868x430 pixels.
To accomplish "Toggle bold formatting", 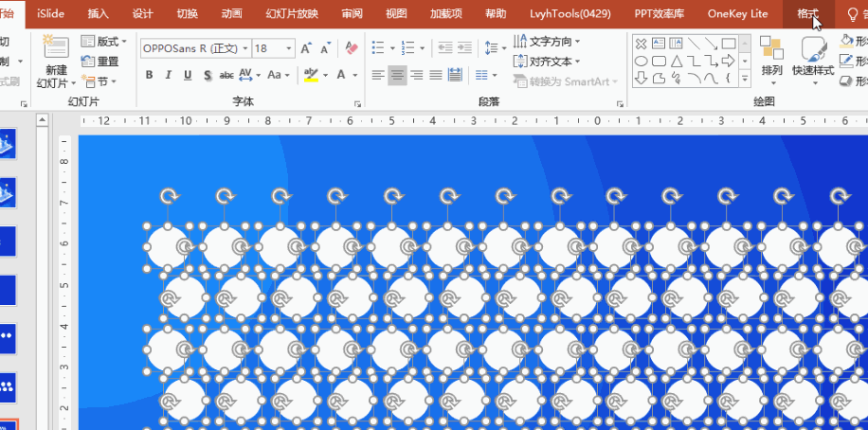I will coord(149,75).
